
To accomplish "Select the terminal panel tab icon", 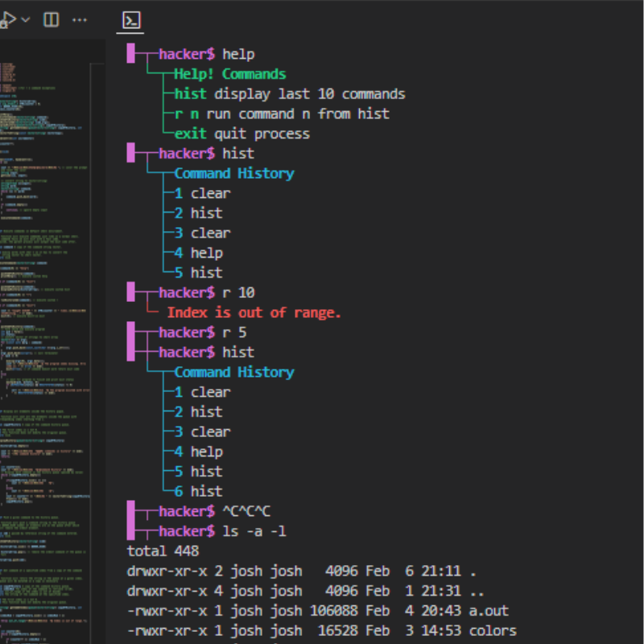I will [x=130, y=20].
